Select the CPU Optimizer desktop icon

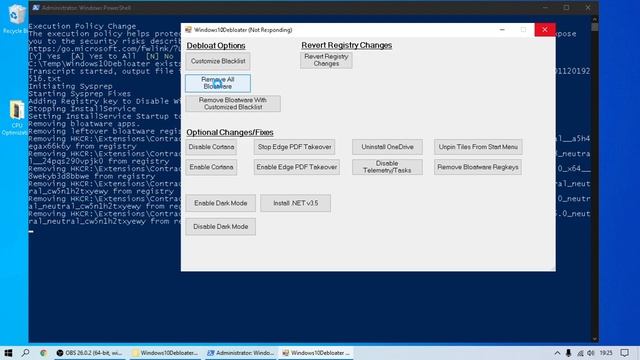pos(16,118)
